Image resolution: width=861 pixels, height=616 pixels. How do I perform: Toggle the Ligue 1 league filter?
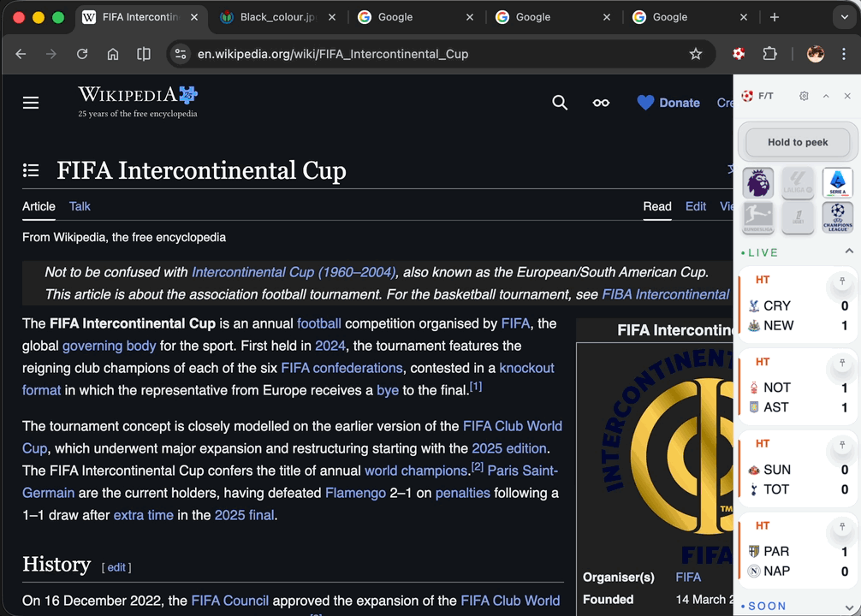[x=798, y=218]
